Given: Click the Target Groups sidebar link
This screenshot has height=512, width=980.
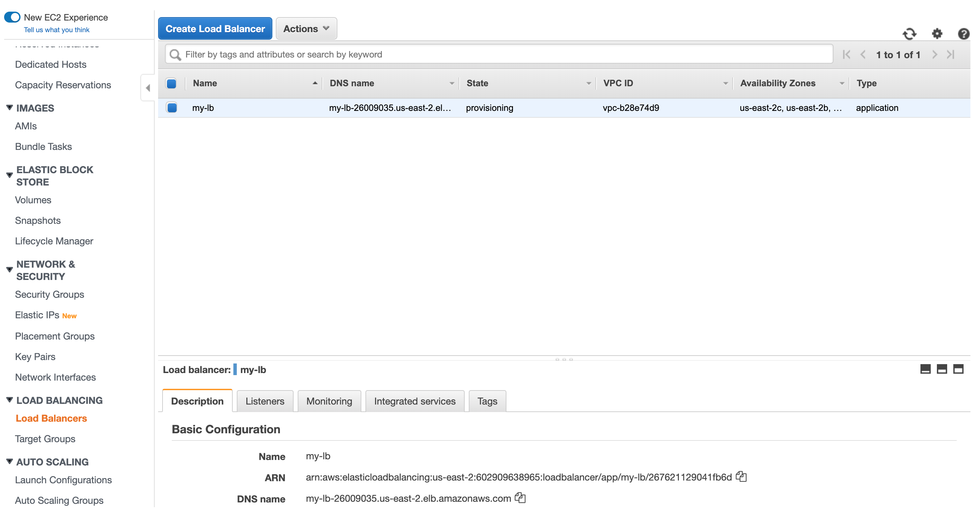Looking at the screenshot, I should pyautogui.click(x=46, y=439).
